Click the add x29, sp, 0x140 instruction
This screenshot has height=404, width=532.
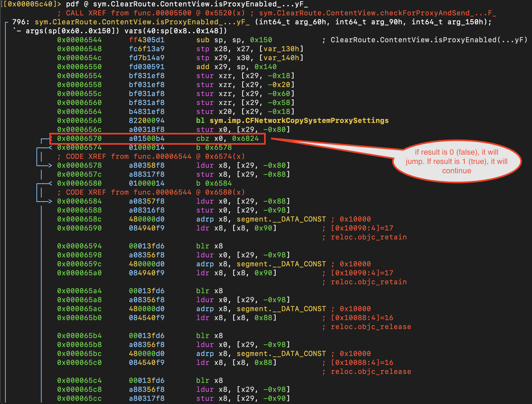(236, 67)
